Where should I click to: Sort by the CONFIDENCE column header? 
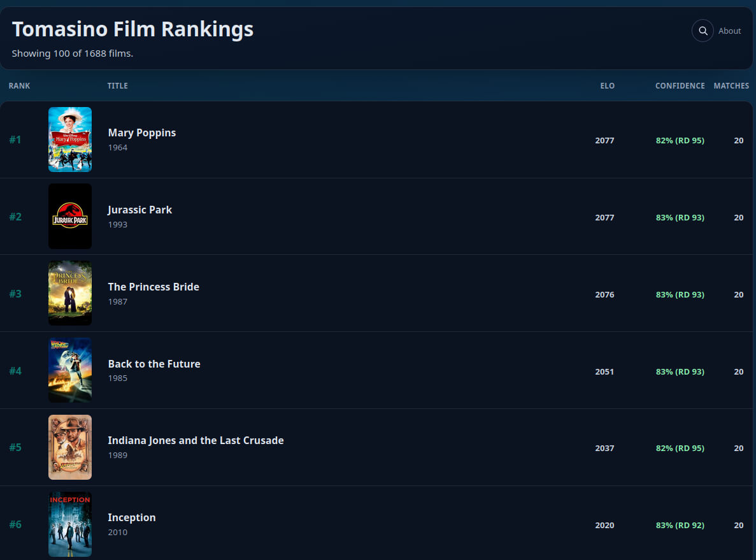tap(680, 86)
